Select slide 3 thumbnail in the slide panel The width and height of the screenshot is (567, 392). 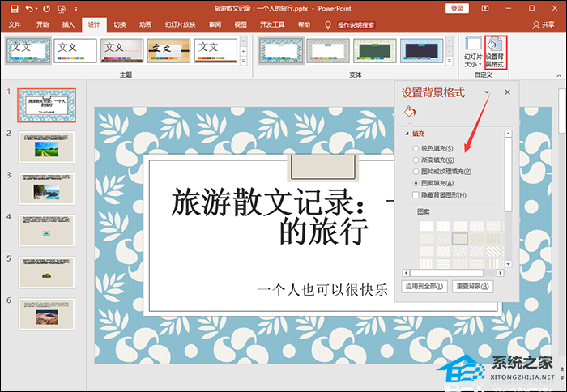tap(47, 190)
